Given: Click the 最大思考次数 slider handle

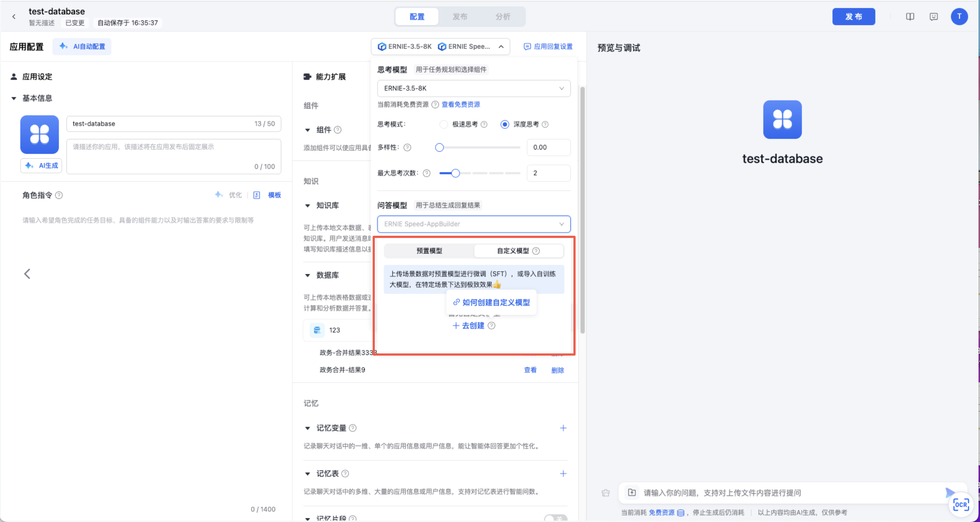Looking at the screenshot, I should pyautogui.click(x=455, y=173).
